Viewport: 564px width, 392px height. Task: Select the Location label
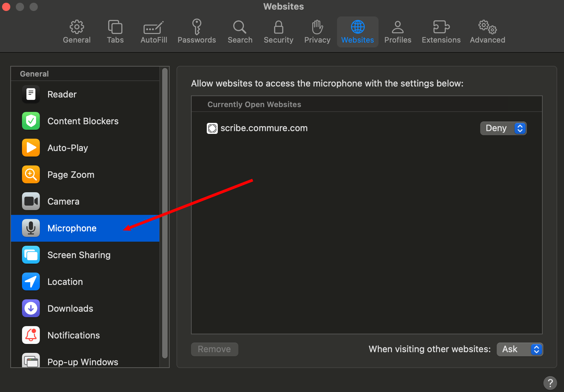[x=65, y=282]
